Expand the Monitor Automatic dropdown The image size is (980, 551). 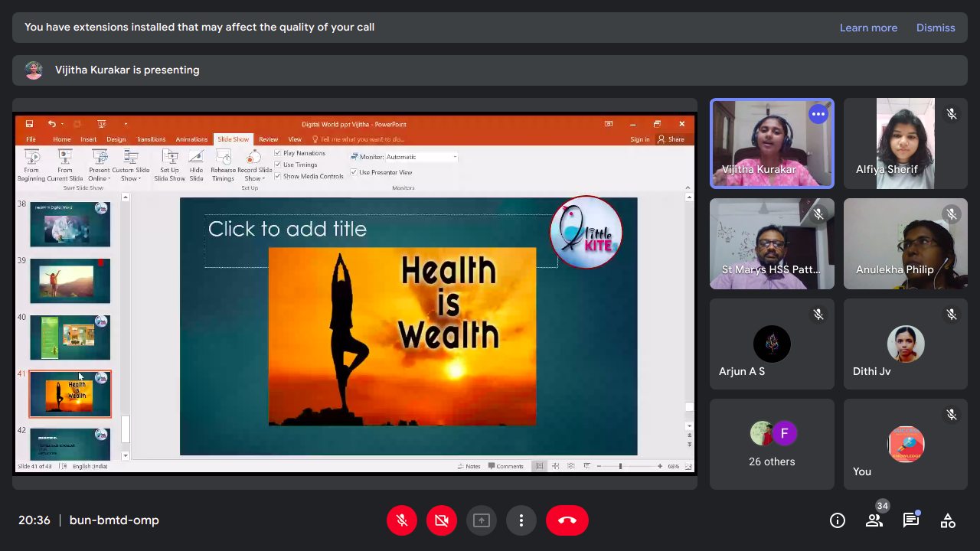(x=455, y=157)
